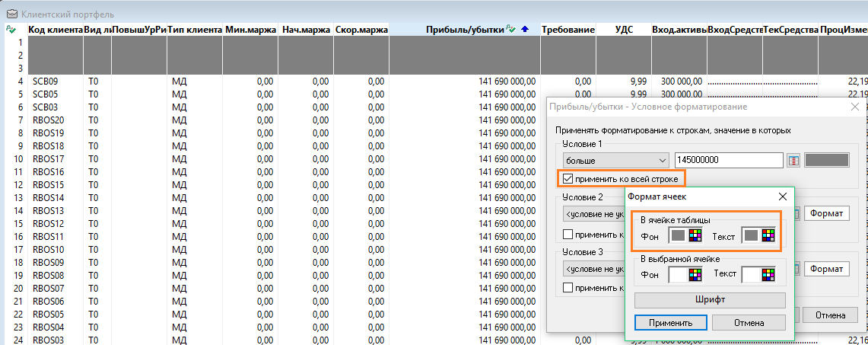Select client code RBOS06 cell
Screen dimensions: 868x345
click(x=56, y=302)
